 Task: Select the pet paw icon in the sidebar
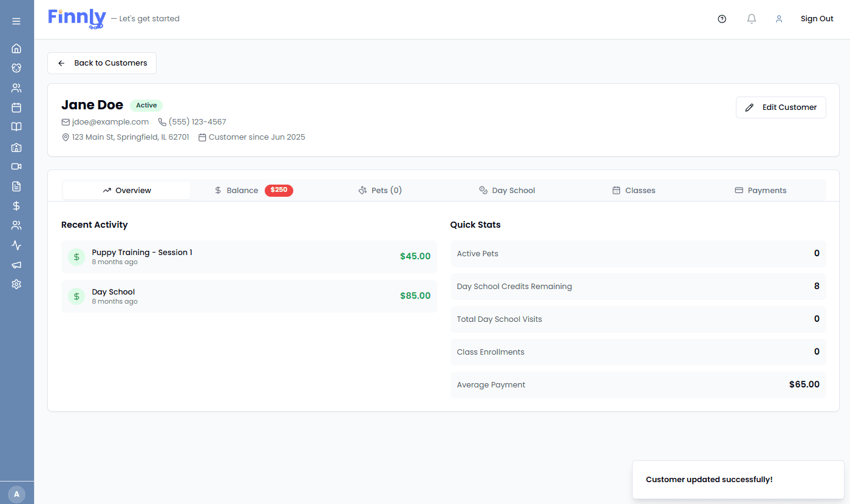16,68
